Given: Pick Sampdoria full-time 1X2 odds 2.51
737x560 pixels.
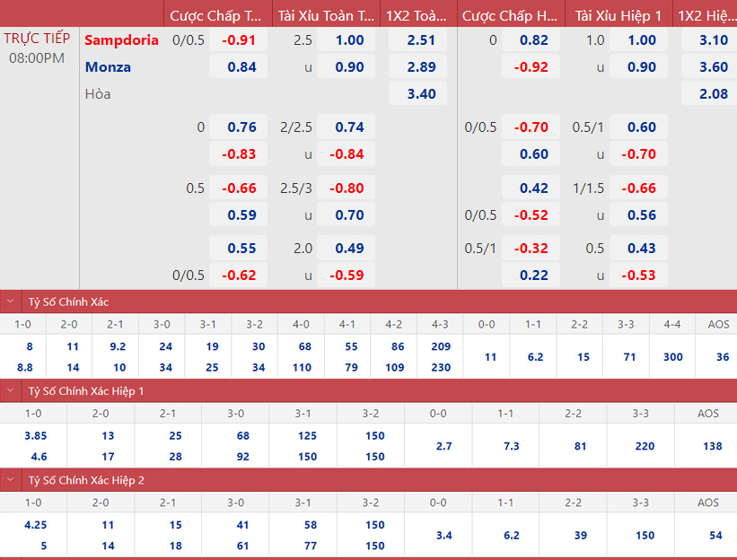Looking at the screenshot, I should (420, 39).
